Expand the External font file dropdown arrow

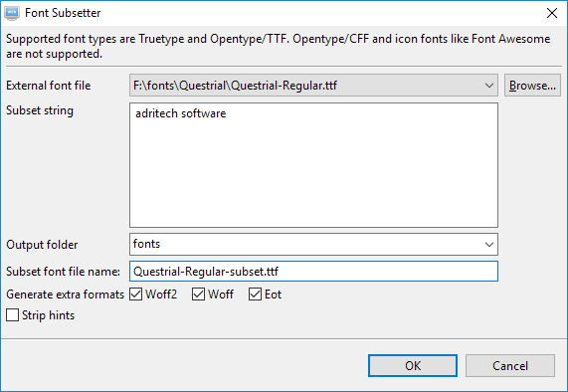pyautogui.click(x=489, y=86)
